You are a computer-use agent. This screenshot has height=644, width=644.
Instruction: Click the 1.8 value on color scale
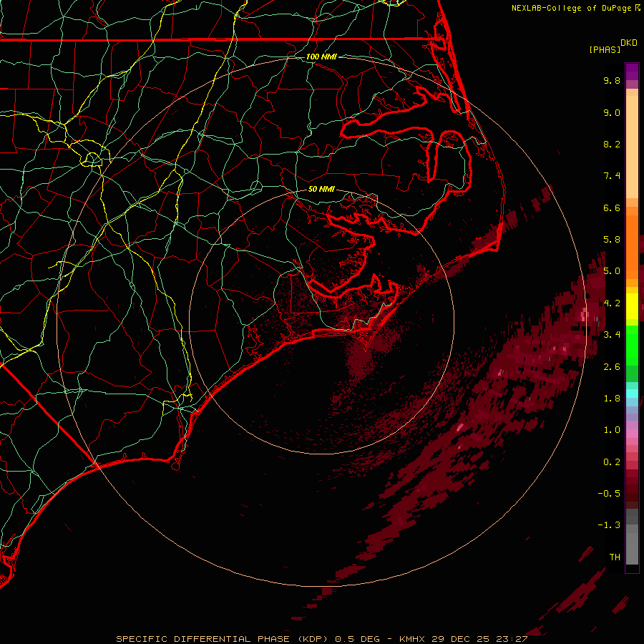coord(612,399)
